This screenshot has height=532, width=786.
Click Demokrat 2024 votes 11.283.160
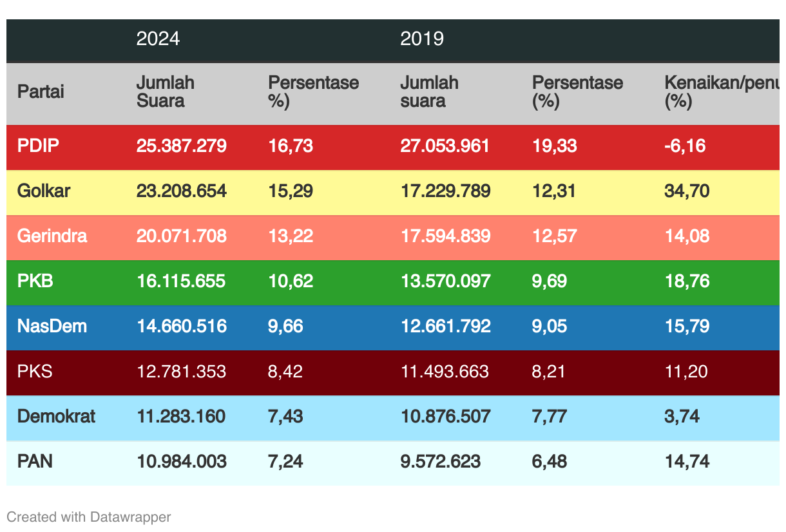181,416
